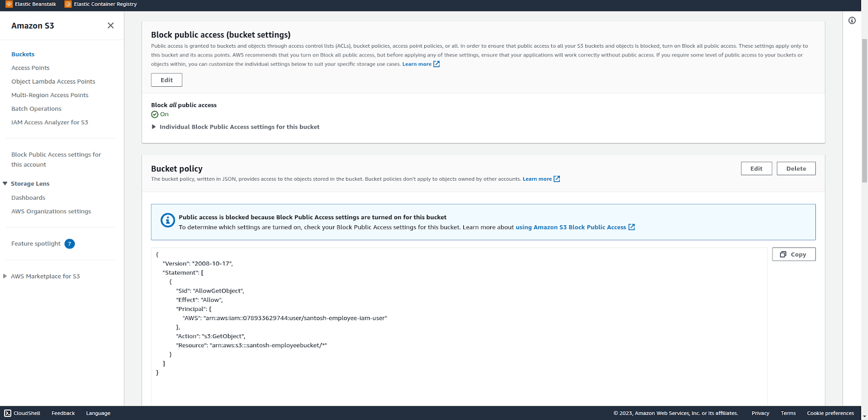Expand AWS Marketplace for S3
868x420 pixels.
pyautogui.click(x=5, y=276)
